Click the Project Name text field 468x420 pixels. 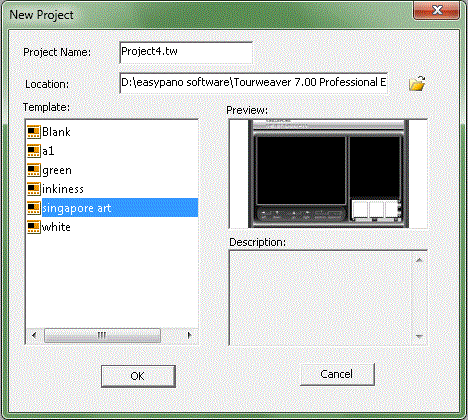(x=186, y=52)
